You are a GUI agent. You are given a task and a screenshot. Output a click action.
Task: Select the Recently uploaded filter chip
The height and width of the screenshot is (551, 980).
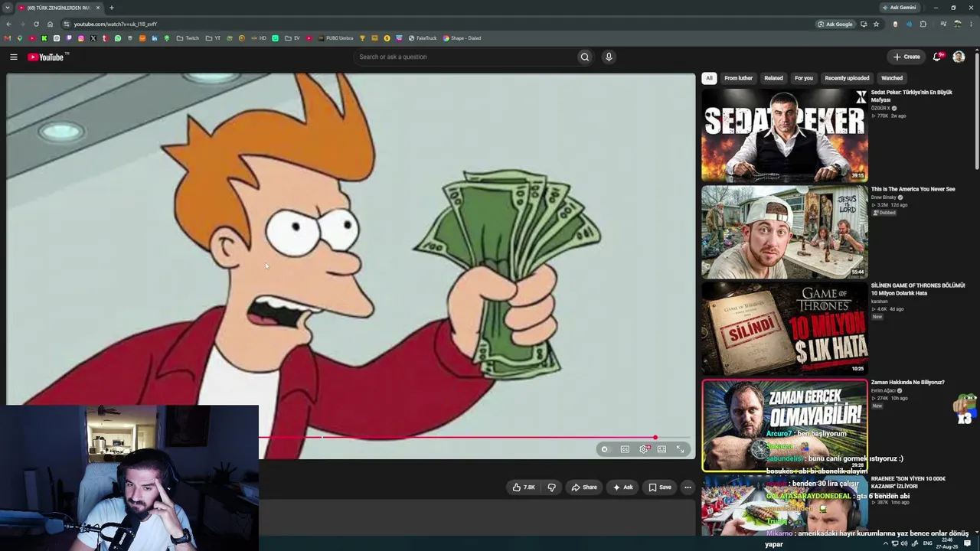point(847,78)
